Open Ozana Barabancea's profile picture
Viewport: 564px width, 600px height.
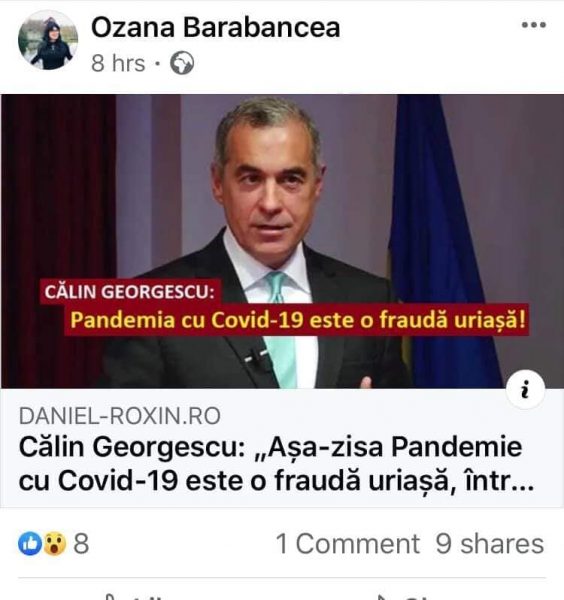tap(48, 40)
